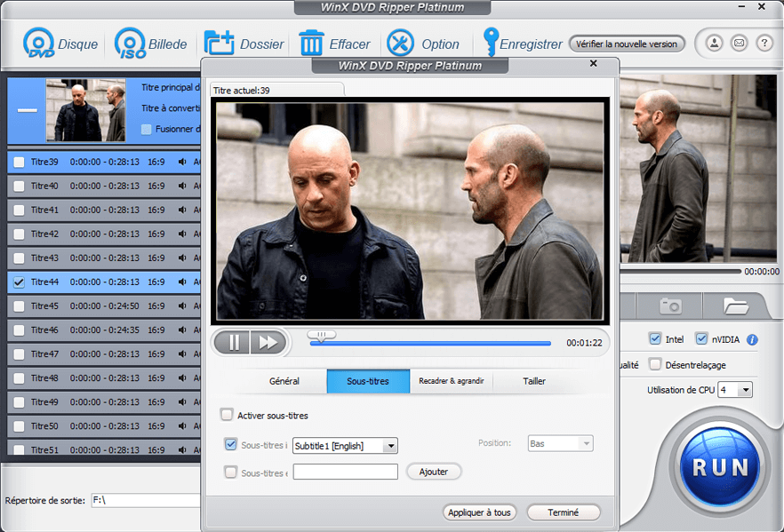Click the Ajouter subtitle button
Image resolution: width=784 pixels, height=532 pixels.
click(434, 472)
